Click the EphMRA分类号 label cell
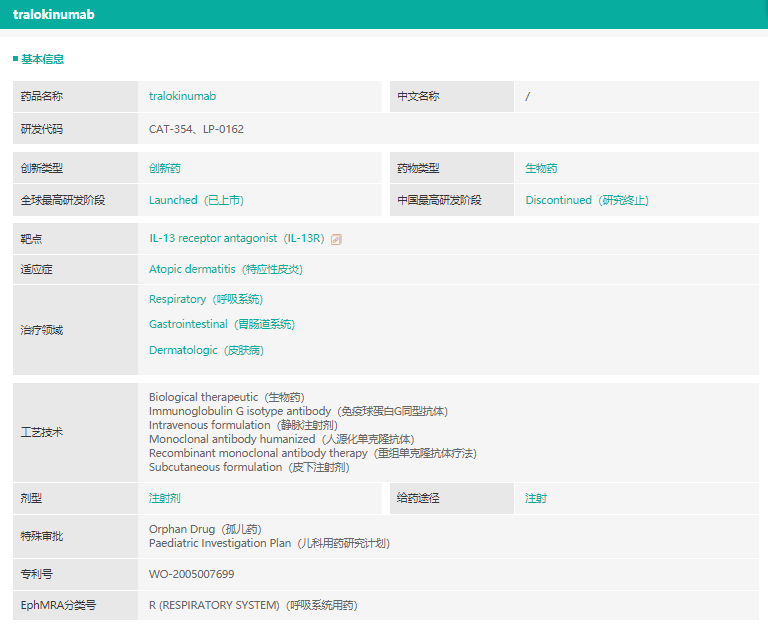Image resolution: width=768 pixels, height=632 pixels. tap(75, 606)
